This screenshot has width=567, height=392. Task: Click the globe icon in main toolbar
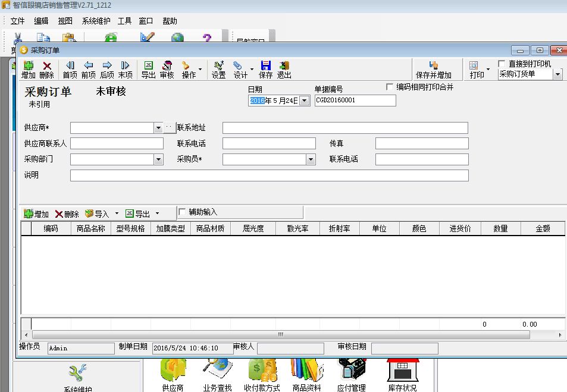pyautogui.click(x=177, y=37)
